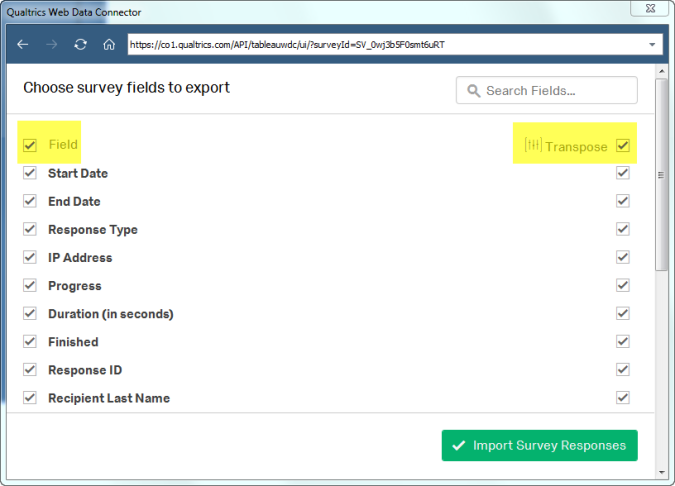Click the Transpose column header text
This screenshot has width=675, height=486.
pyautogui.click(x=576, y=147)
